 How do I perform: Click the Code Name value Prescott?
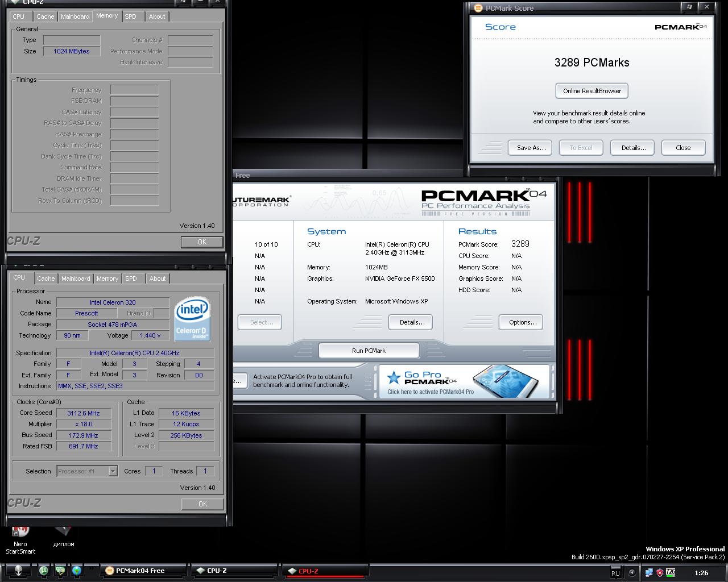click(x=86, y=313)
